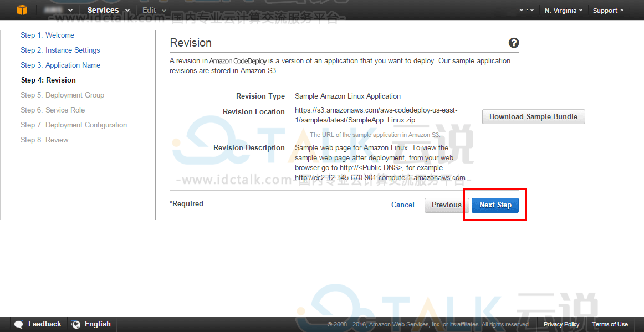The width and height of the screenshot is (644, 332).
Task: Click the 'Revision Description' label
Action: tap(249, 147)
